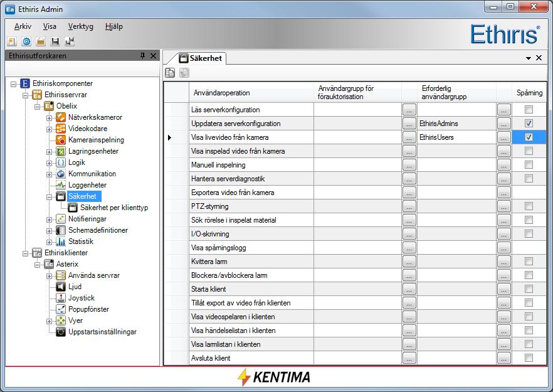553x392 pixels.
Task: Close the Ethirisutforskaren panel
Action: pyautogui.click(x=154, y=56)
